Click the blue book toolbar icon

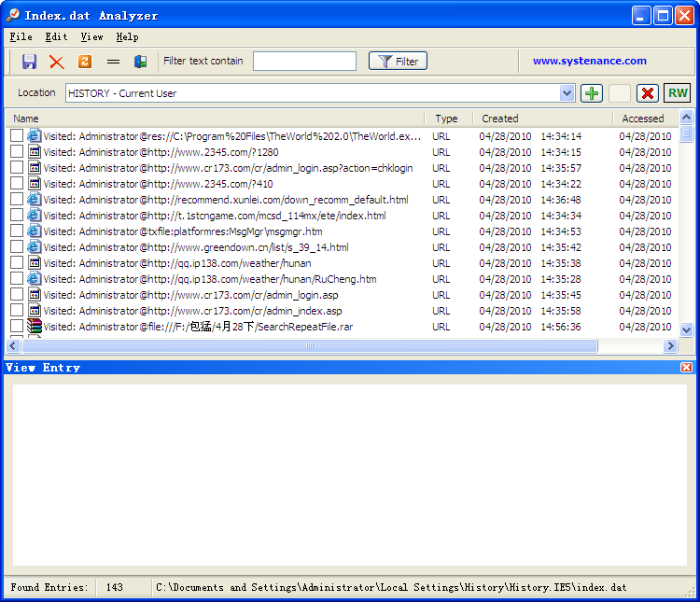(x=140, y=62)
